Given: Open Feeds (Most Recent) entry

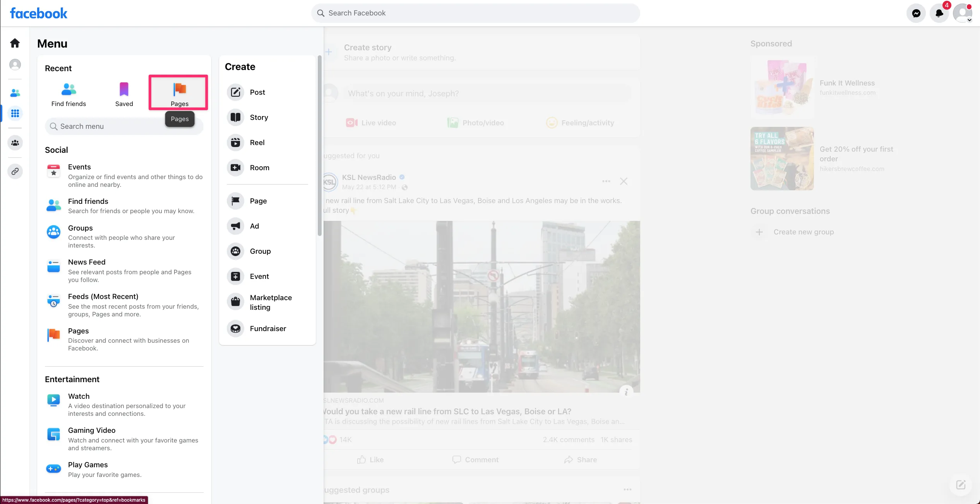Looking at the screenshot, I should point(124,305).
